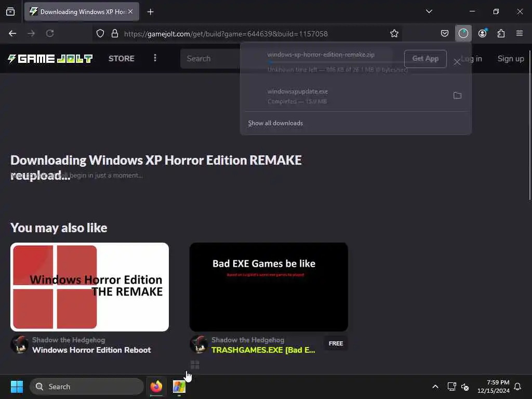Open Windows Start menu

(x=17, y=387)
